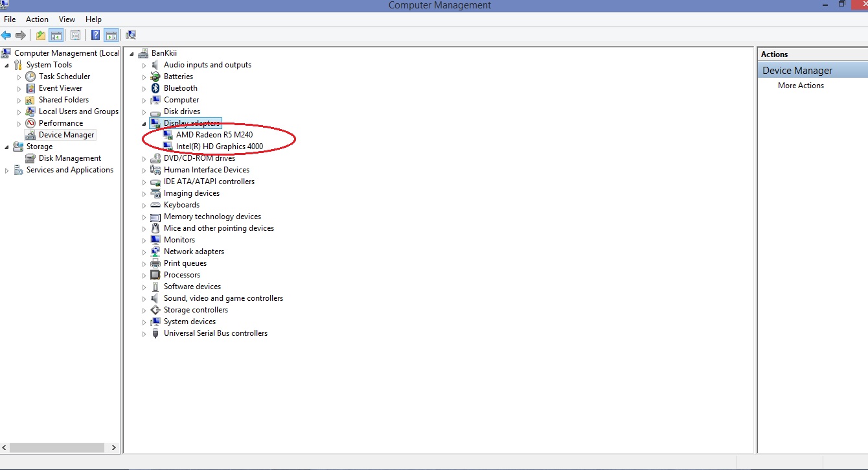Select Computer Management (Local) root node
The image size is (868, 470).
click(67, 53)
